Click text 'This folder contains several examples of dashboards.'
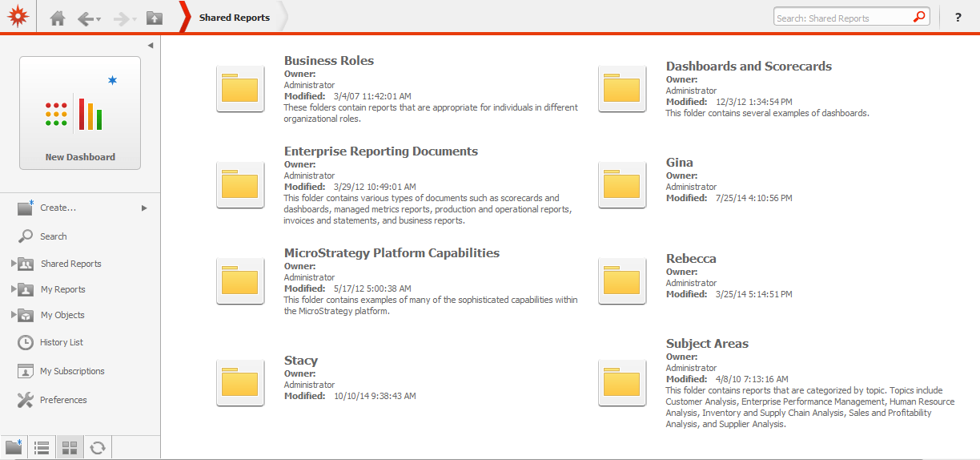 (x=767, y=113)
